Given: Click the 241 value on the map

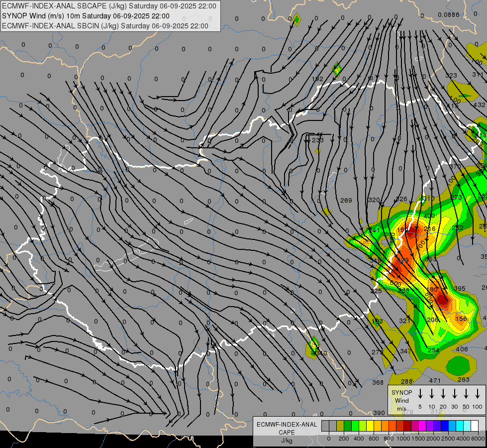Looking at the screenshot, I should tap(374, 230).
